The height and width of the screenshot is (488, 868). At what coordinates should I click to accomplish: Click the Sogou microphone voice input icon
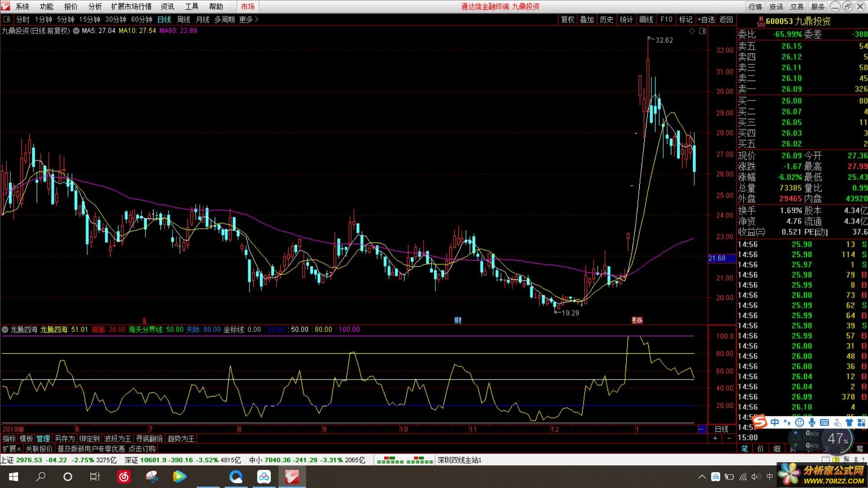812,422
